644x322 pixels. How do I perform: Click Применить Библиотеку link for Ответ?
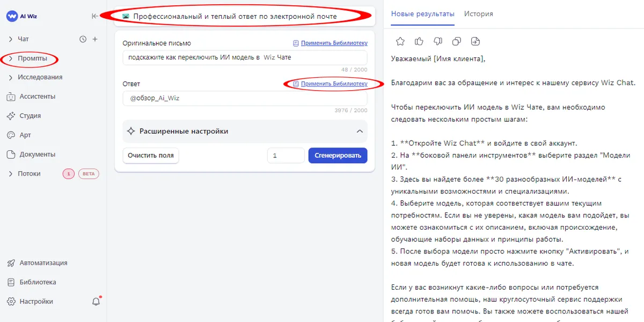coord(334,84)
